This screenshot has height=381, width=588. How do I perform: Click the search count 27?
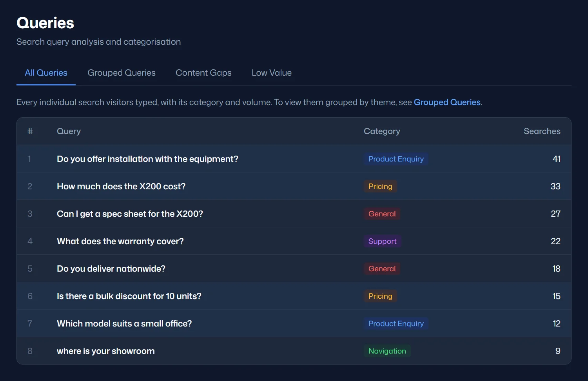point(555,214)
